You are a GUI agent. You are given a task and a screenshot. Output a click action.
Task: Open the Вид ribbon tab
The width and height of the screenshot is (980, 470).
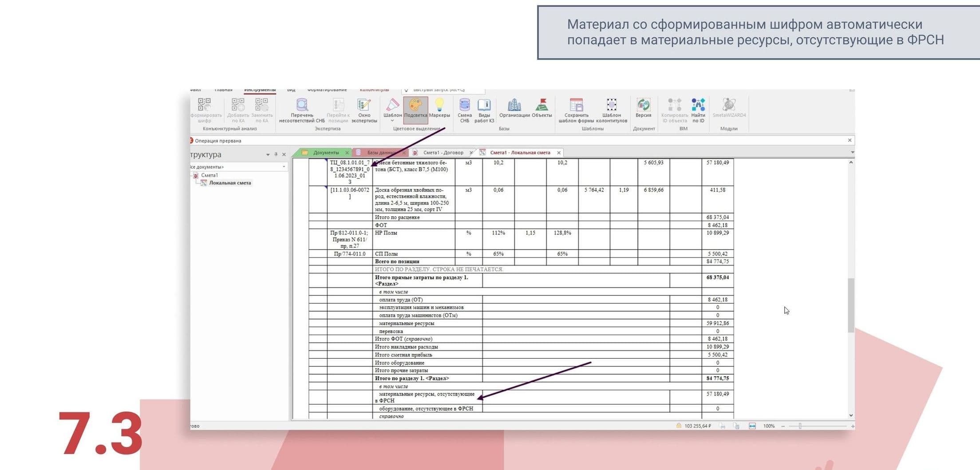(291, 90)
